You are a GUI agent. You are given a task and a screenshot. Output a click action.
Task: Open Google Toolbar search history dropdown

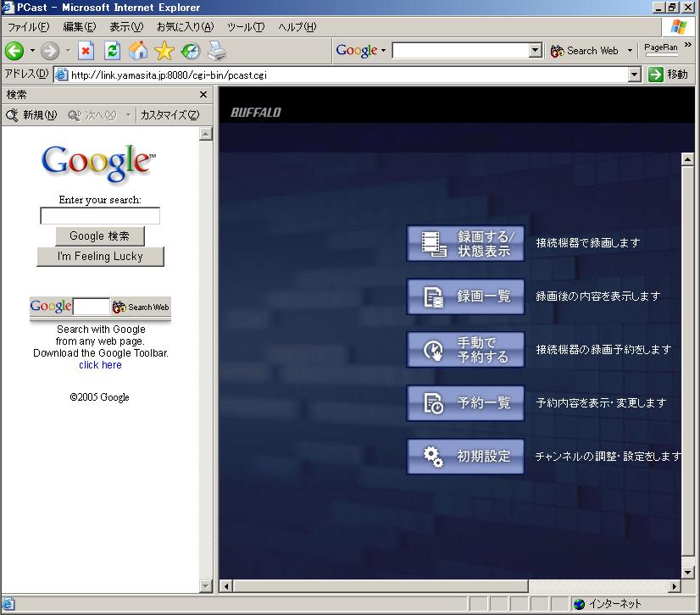click(536, 51)
